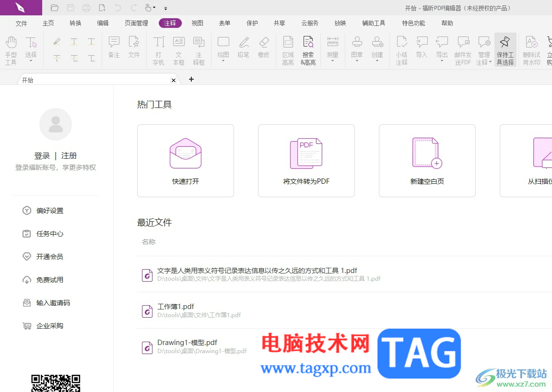Open hand-mode dropdown in title bar
This screenshot has height=392, width=552.
(x=154, y=7)
